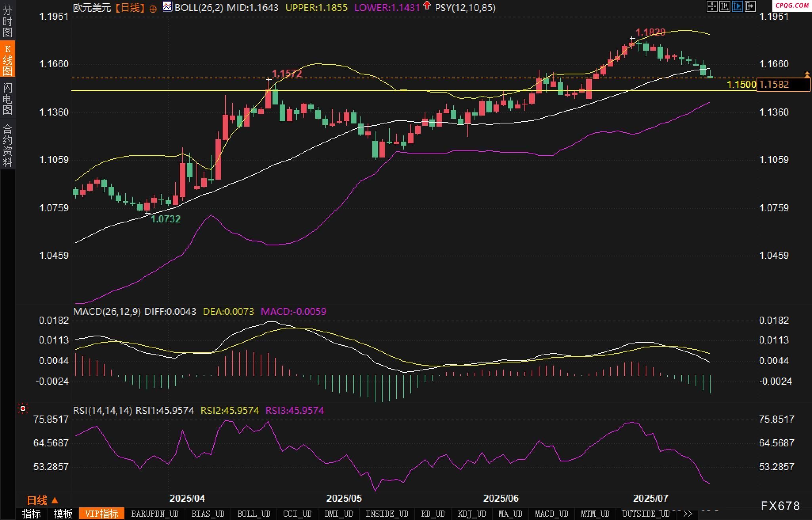Click the red sun icon beside RSI panel

23,408
